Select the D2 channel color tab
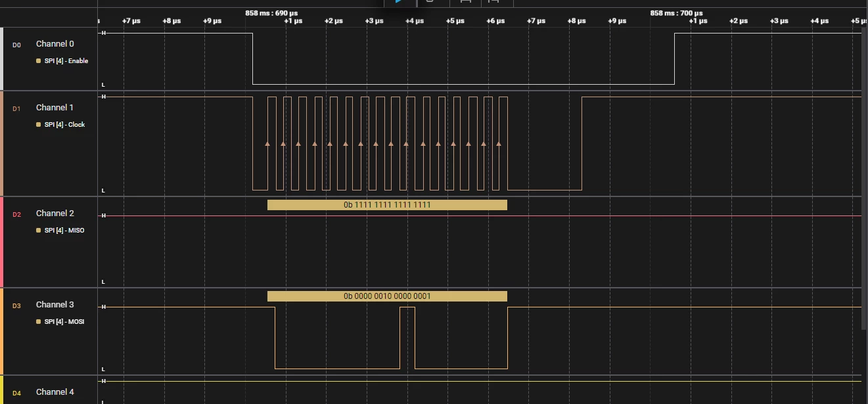Screen dimensions: 868x404 pos(1,242)
